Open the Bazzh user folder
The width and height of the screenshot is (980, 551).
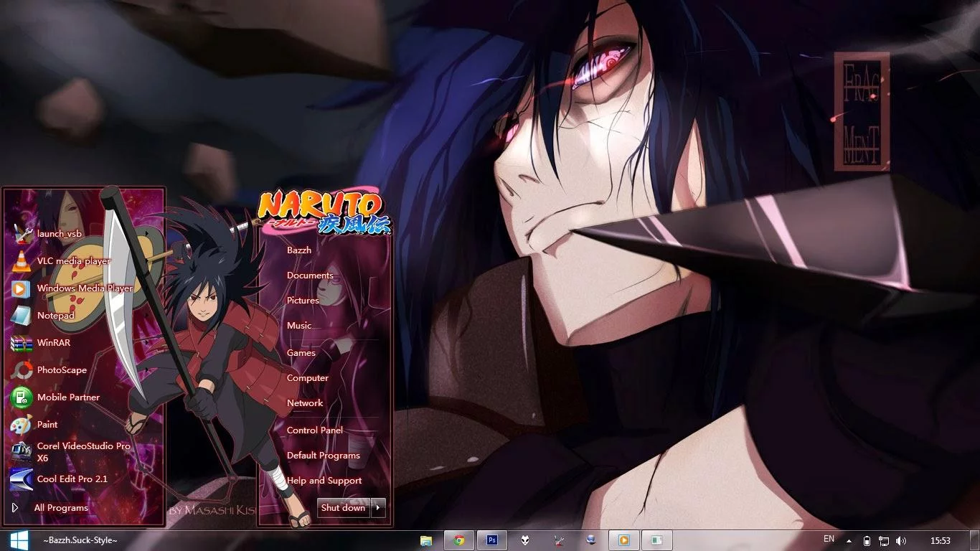299,250
